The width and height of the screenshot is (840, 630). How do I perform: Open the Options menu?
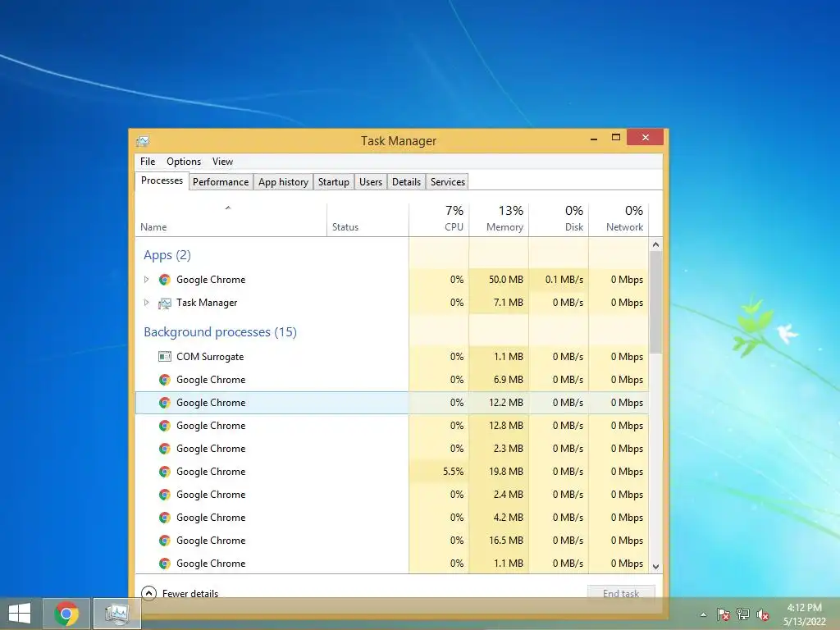coord(184,162)
